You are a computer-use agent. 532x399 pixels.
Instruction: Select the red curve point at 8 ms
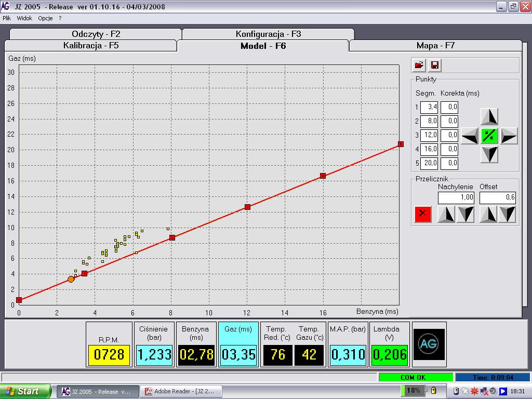click(x=172, y=238)
